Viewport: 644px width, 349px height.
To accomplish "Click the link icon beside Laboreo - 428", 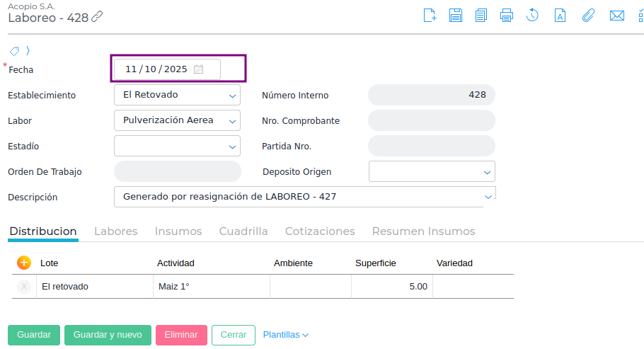I will (x=97, y=17).
